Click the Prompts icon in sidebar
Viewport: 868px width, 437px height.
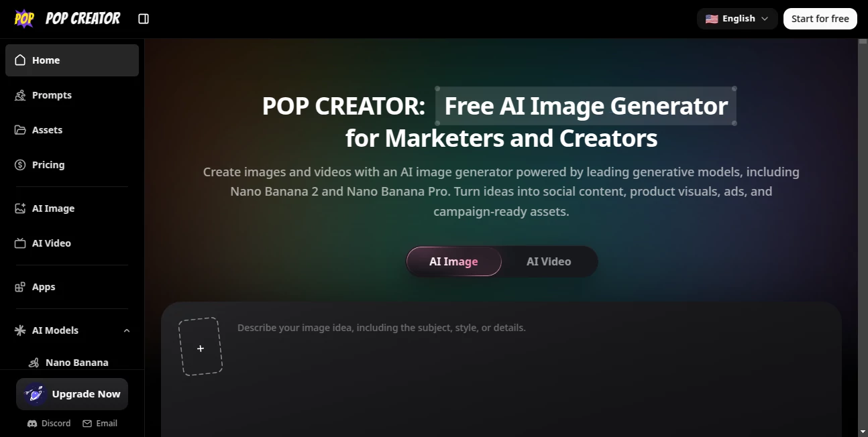[x=20, y=95]
